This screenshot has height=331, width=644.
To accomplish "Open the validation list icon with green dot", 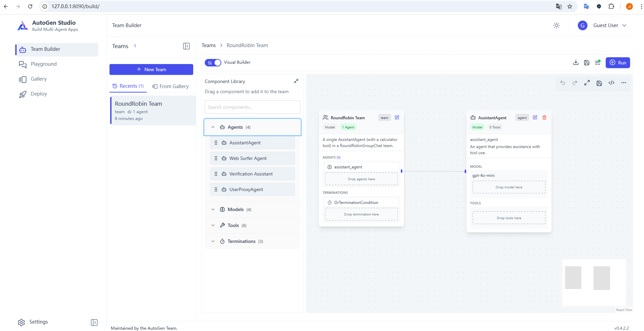I will (x=598, y=62).
